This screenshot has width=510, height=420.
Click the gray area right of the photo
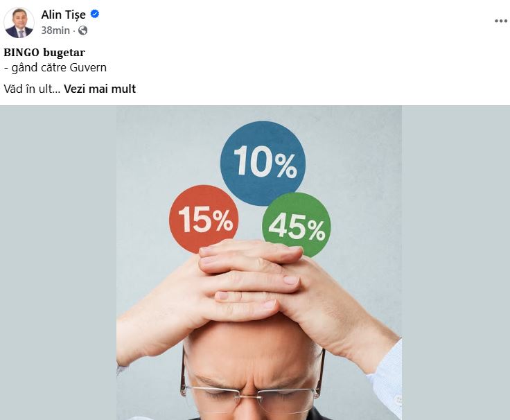(456, 263)
